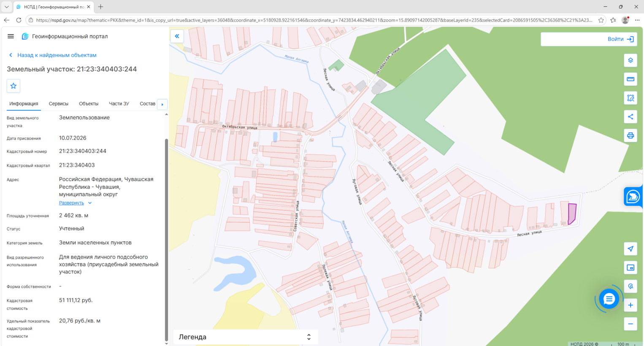644x346 pixels.
Task: Zoom out on the map
Action: coord(630,324)
